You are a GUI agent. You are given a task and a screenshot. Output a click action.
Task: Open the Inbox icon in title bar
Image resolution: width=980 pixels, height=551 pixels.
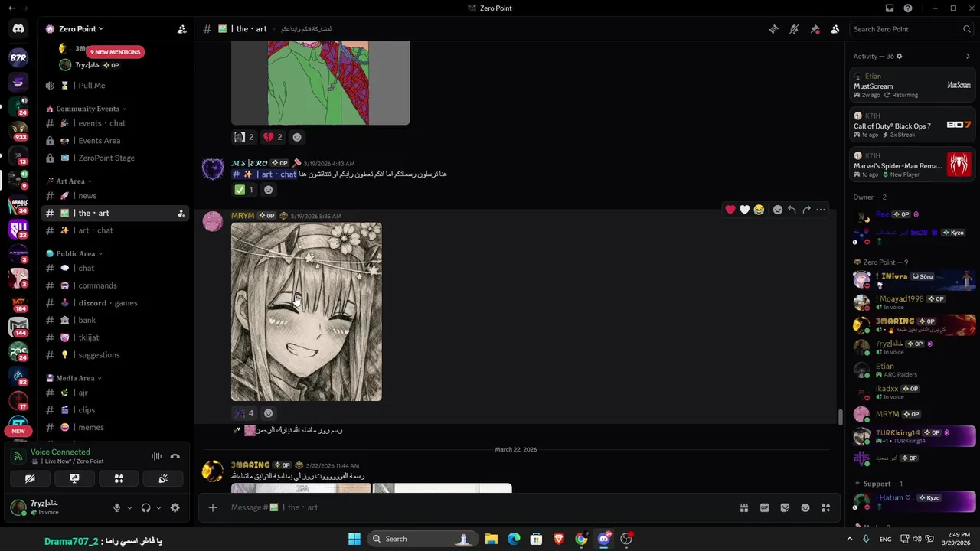(890, 8)
